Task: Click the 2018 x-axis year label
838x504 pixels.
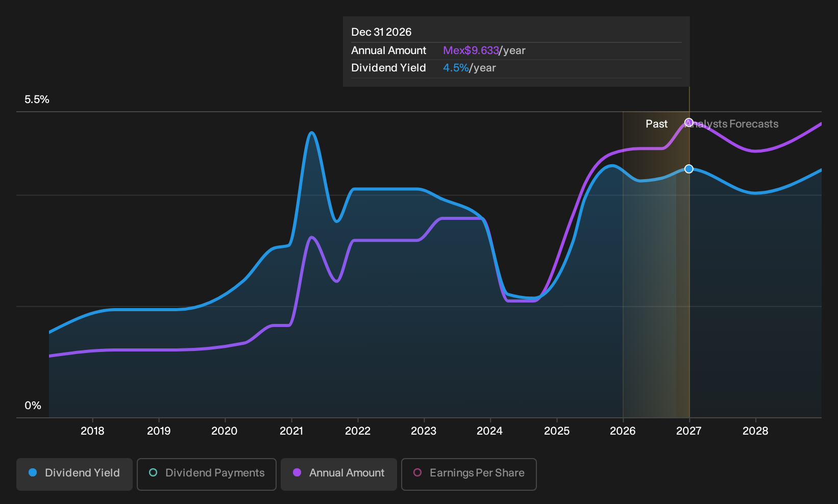Action: 92,431
